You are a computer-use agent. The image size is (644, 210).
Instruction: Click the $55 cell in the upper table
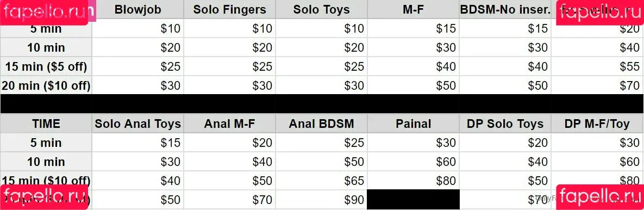point(597,66)
